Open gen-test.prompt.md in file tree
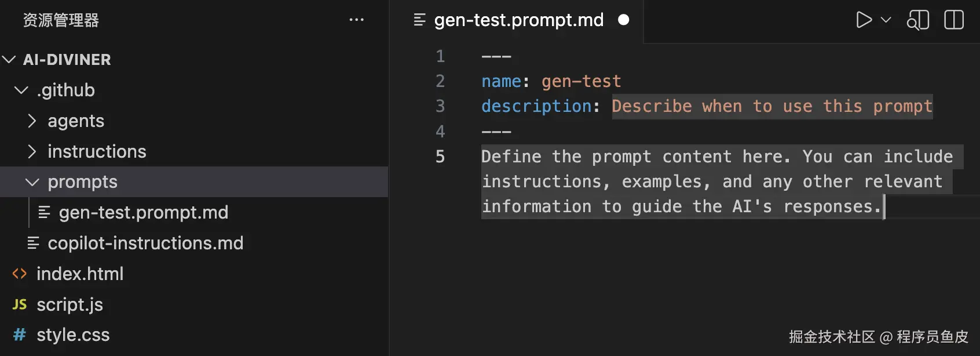 click(143, 213)
